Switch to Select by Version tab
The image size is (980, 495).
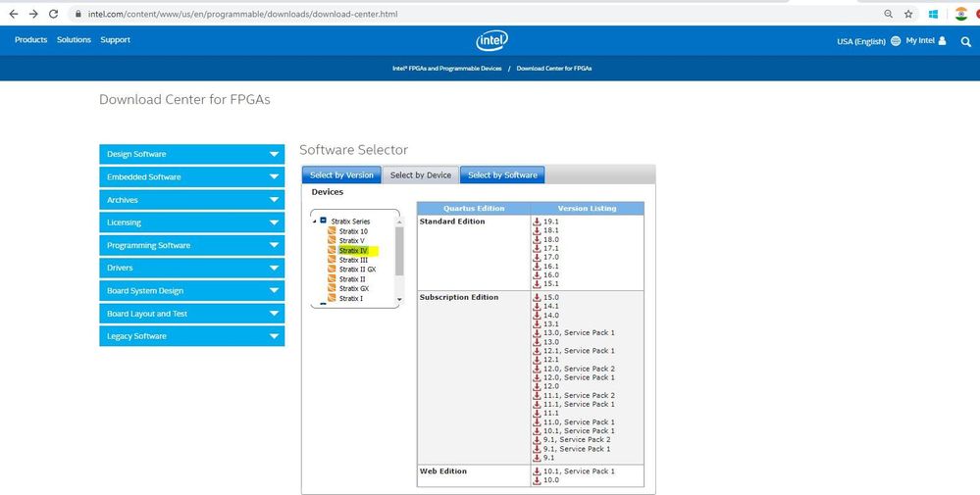pos(341,175)
